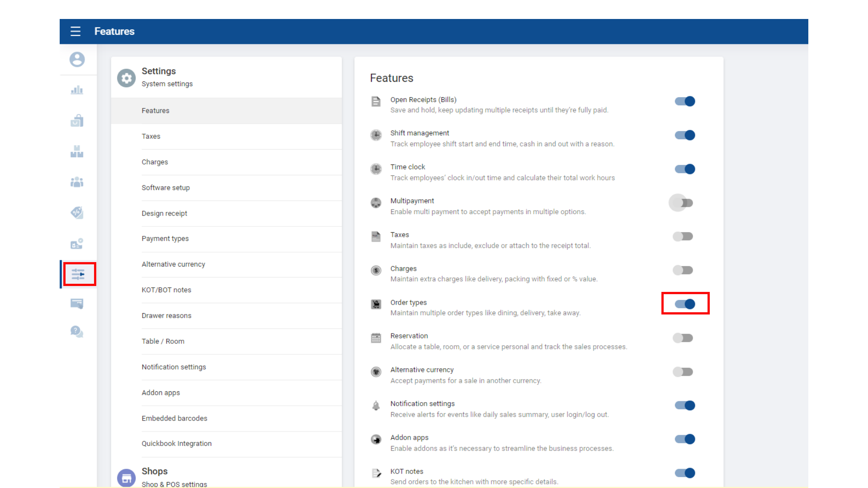Click the Taxes feature icon
868x488 pixels.
click(376, 237)
